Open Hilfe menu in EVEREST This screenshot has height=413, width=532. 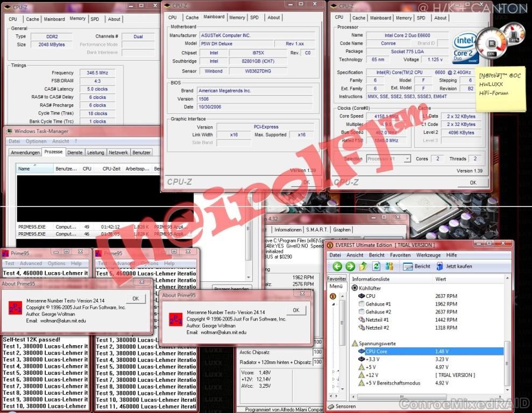(x=451, y=255)
